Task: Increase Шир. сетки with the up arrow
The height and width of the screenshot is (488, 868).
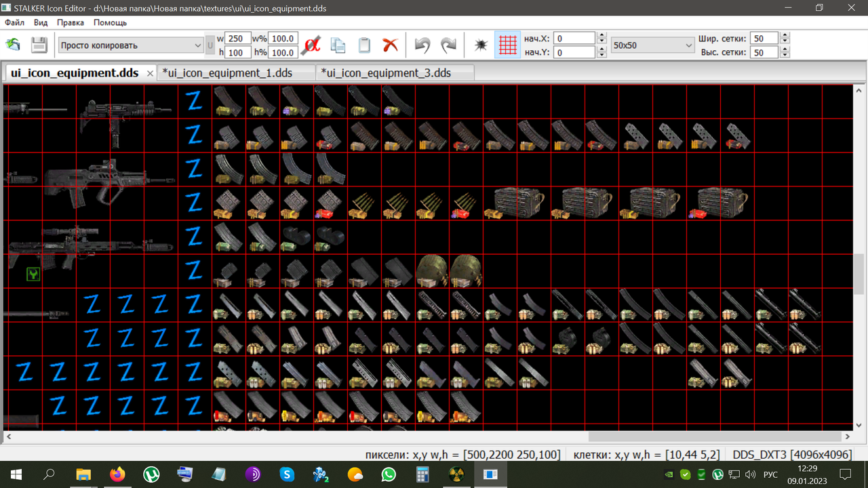Action: (x=785, y=36)
